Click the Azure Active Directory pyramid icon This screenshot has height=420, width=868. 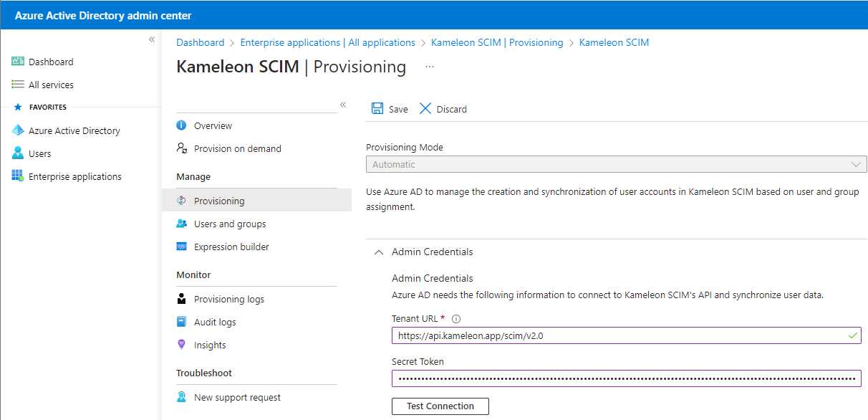pos(18,130)
